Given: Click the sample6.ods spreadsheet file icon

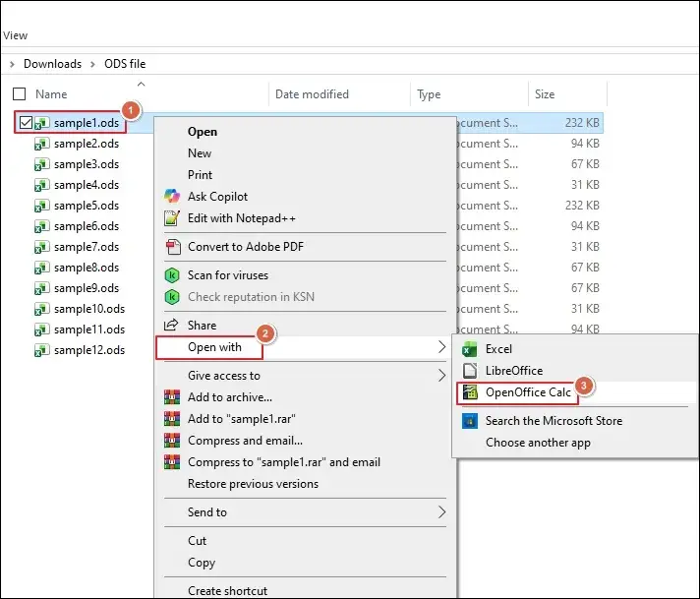Looking at the screenshot, I should (x=42, y=226).
